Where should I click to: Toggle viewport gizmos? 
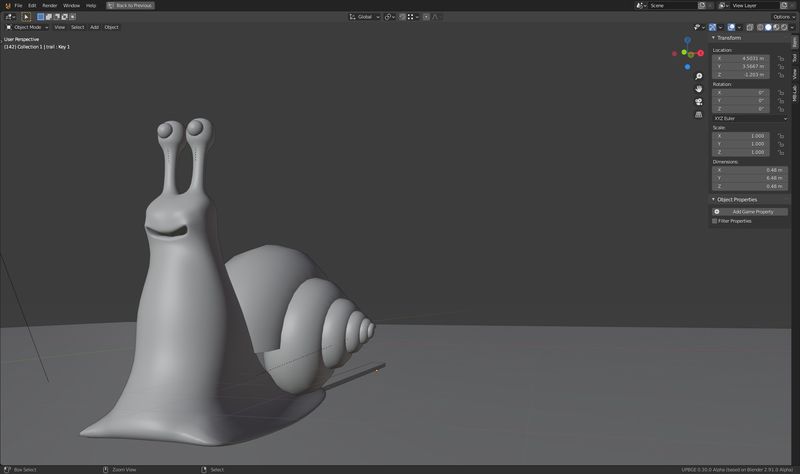(713, 28)
